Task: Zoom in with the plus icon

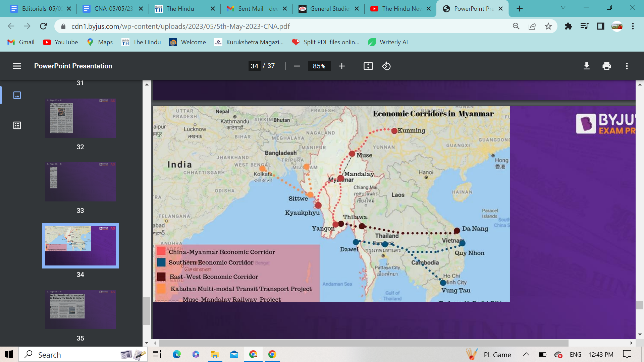Action: (341, 66)
